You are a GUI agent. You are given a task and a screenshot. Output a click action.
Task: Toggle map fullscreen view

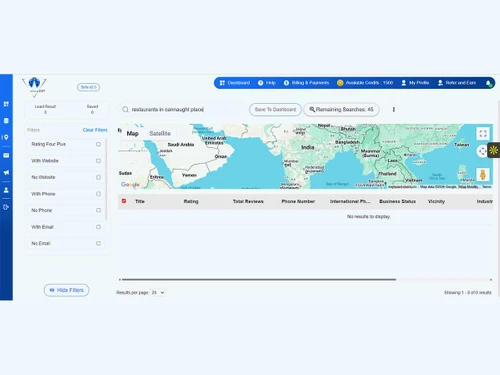(x=483, y=134)
